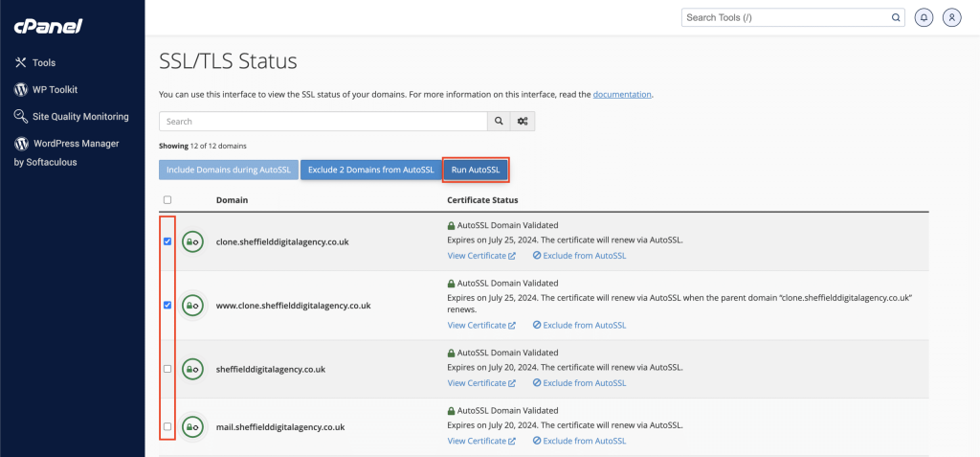The width and height of the screenshot is (980, 457).
Task: Select domain name www.clone.sheffielddigitalagency.co.uk
Action: coord(294,306)
